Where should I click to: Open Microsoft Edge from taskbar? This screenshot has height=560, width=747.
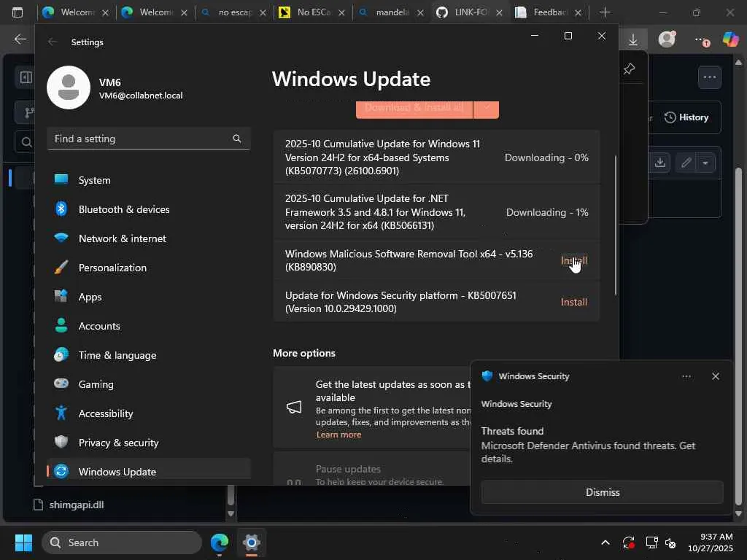220,542
